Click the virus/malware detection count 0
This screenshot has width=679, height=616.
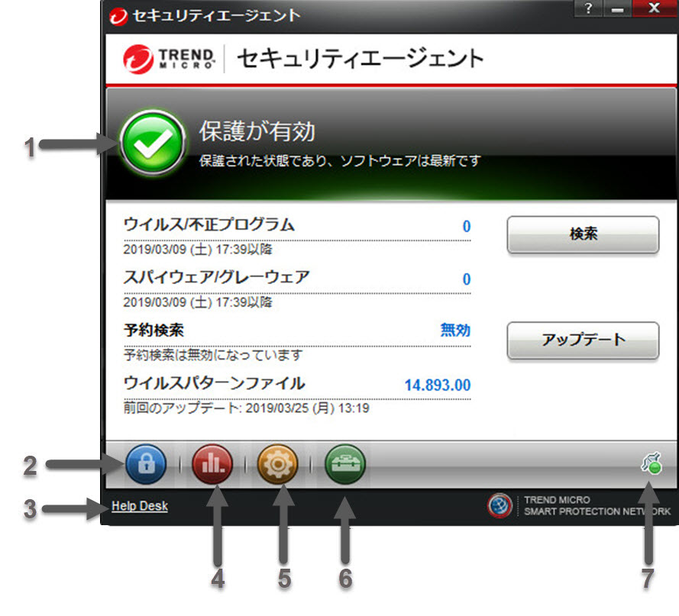(x=466, y=226)
